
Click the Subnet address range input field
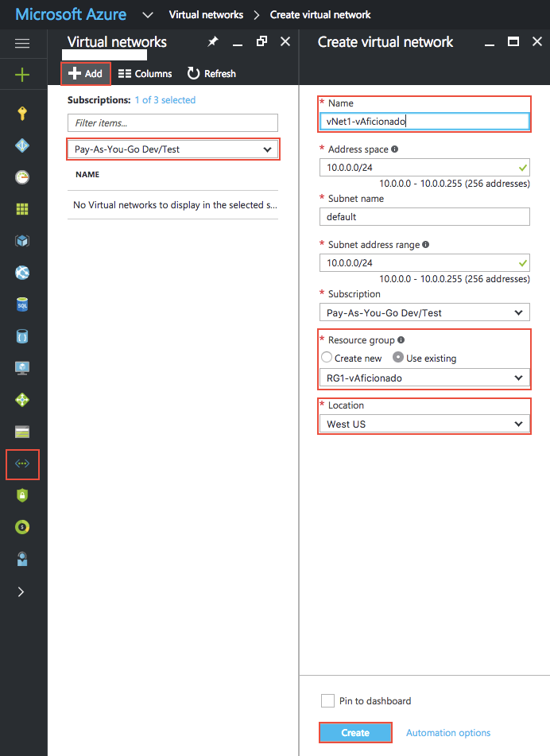tap(424, 263)
